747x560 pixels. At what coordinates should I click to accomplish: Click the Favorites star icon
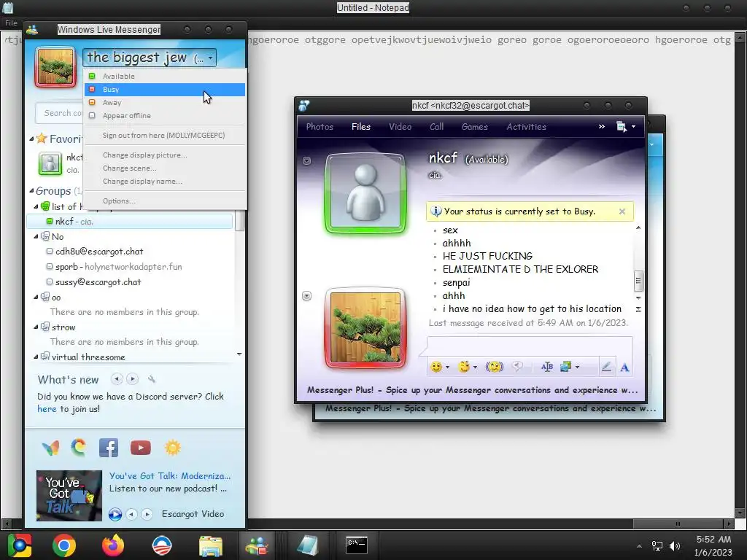[42, 139]
